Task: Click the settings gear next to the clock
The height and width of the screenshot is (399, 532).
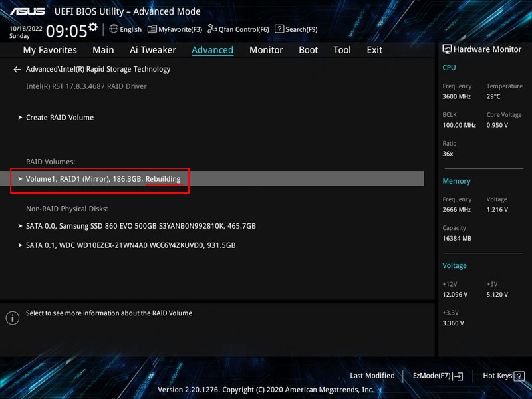Action: (x=93, y=27)
